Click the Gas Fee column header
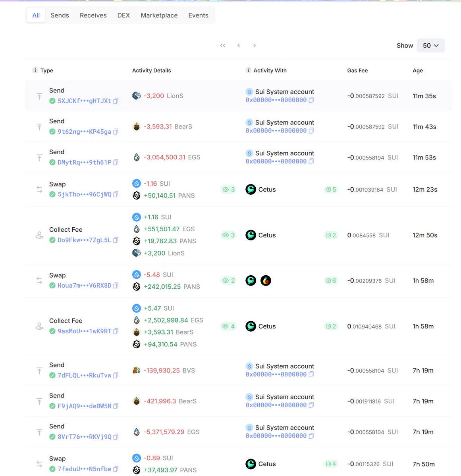Viewport: 461px width, 476px height. pyautogui.click(x=357, y=71)
